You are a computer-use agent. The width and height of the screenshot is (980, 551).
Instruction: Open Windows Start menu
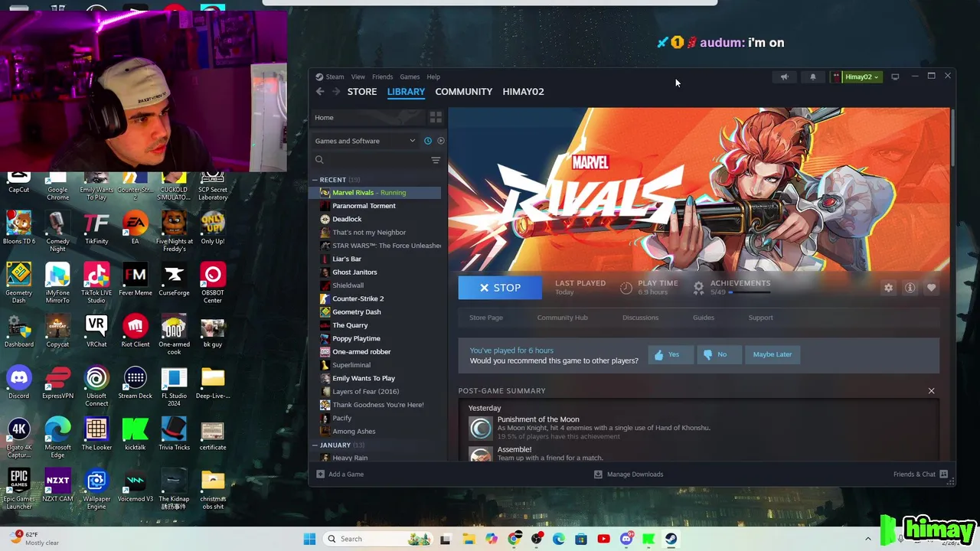point(309,539)
